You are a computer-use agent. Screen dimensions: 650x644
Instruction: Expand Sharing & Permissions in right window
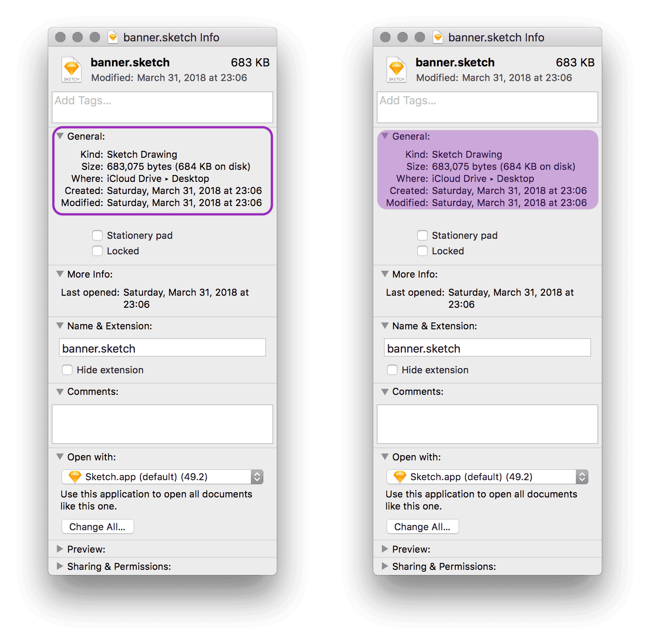[385, 566]
